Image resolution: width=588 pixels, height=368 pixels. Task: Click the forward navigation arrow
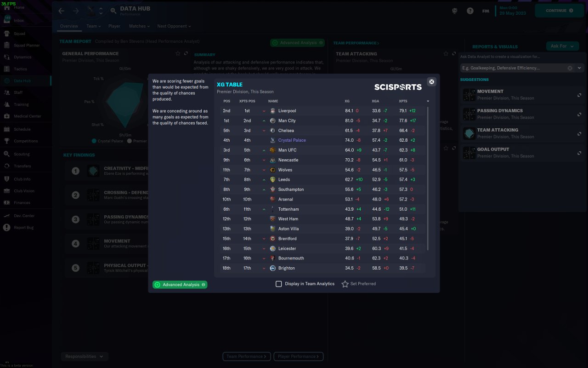(76, 11)
